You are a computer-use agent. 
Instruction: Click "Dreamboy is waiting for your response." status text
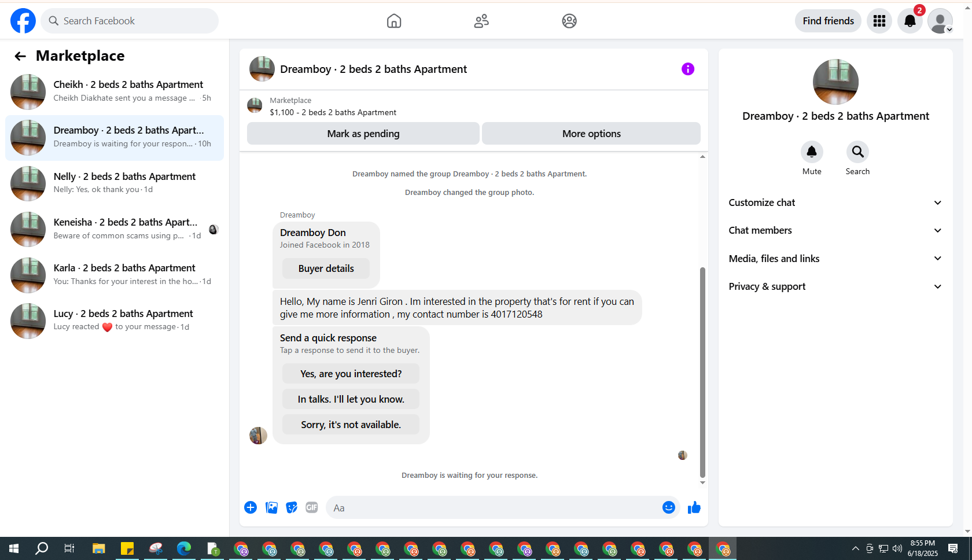click(469, 476)
